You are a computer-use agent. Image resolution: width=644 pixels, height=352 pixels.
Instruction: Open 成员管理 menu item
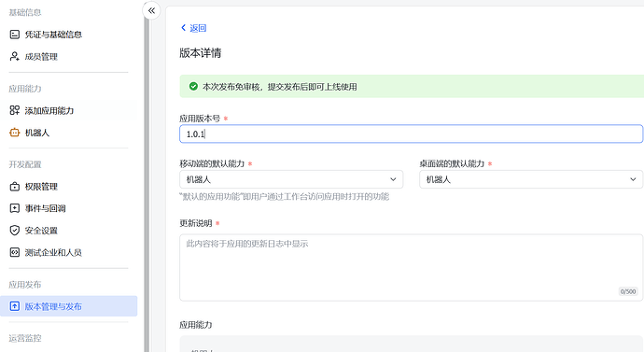click(68, 57)
